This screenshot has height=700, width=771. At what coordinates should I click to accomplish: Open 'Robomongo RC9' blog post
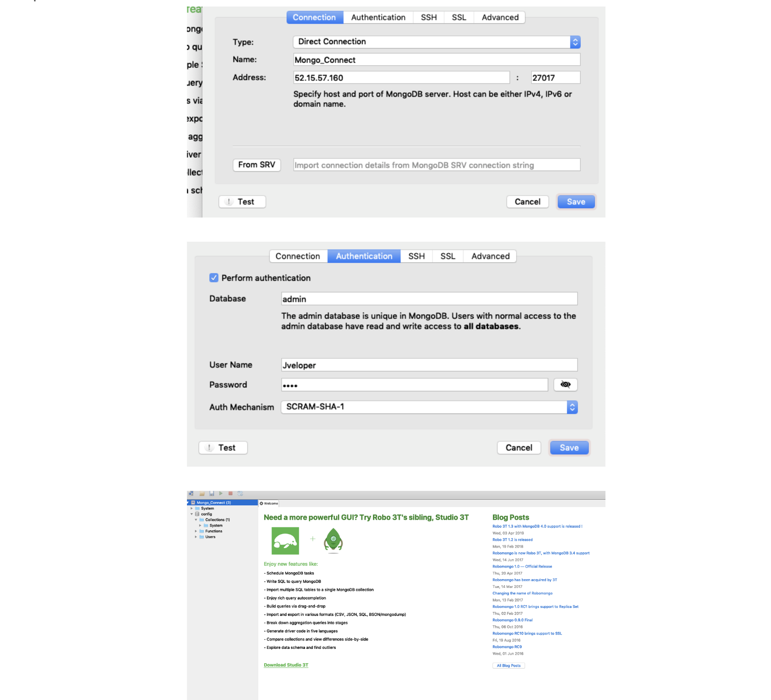click(x=507, y=647)
